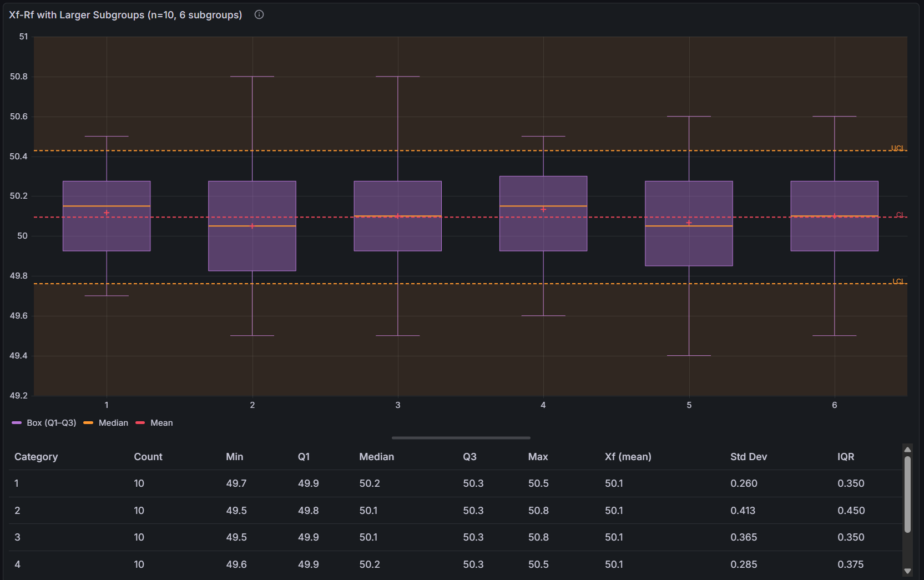Click the Std Dev value 0.413
Screen dimensions: 924x580
coord(743,511)
